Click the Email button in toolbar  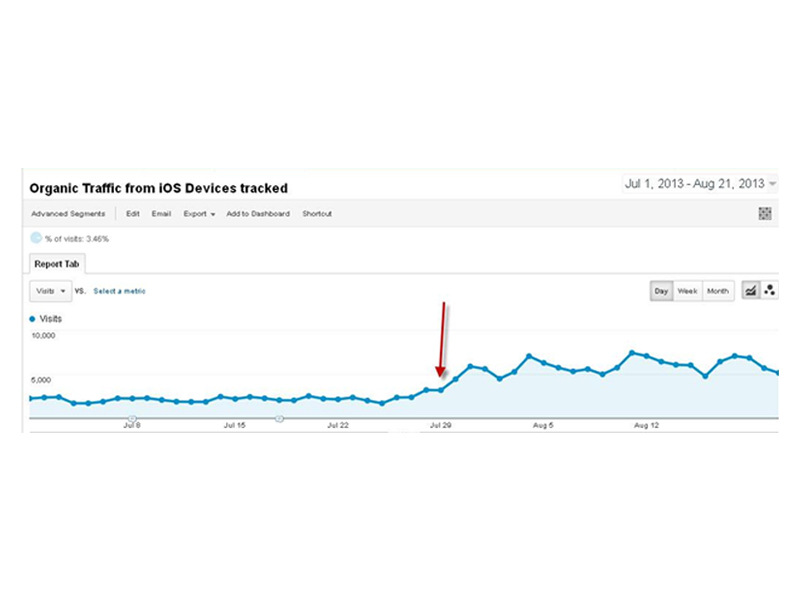(x=161, y=214)
